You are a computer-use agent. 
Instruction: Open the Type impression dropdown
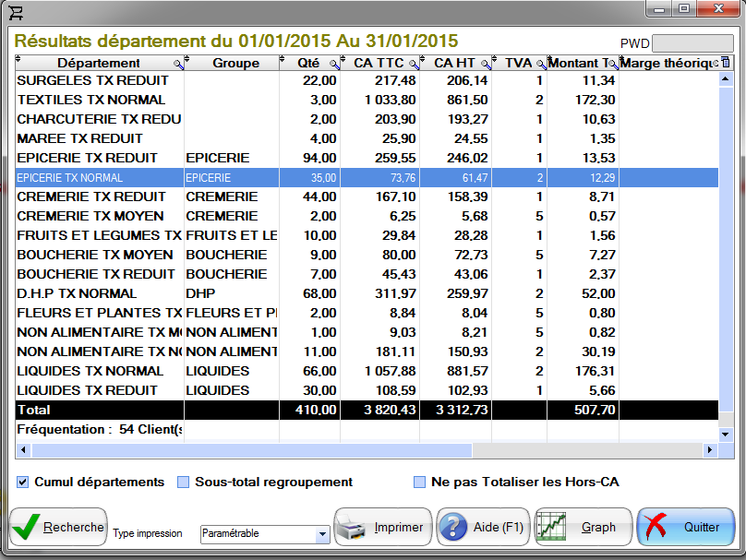322,534
